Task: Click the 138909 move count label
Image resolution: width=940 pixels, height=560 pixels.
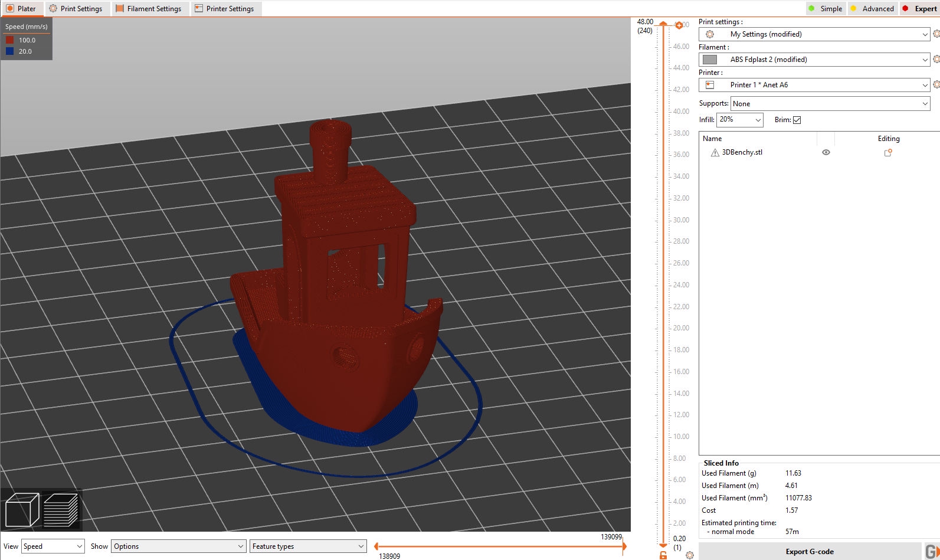Action: (389, 556)
